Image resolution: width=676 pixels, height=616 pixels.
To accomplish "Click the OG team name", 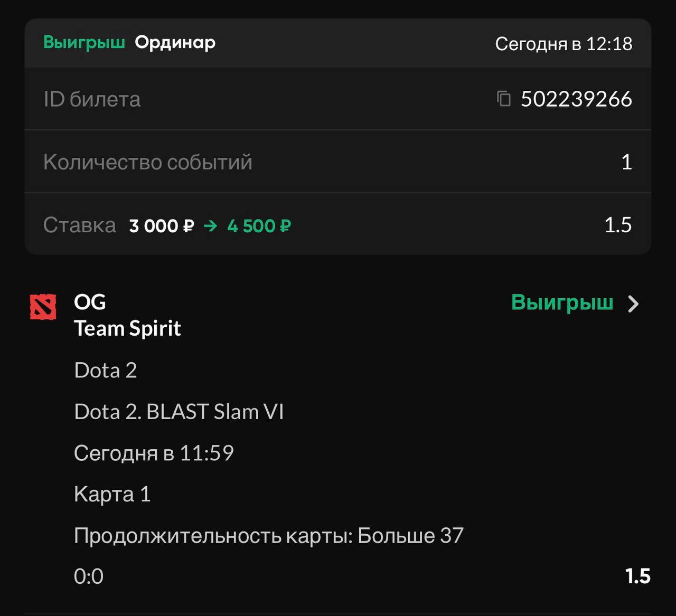I will pyautogui.click(x=90, y=302).
